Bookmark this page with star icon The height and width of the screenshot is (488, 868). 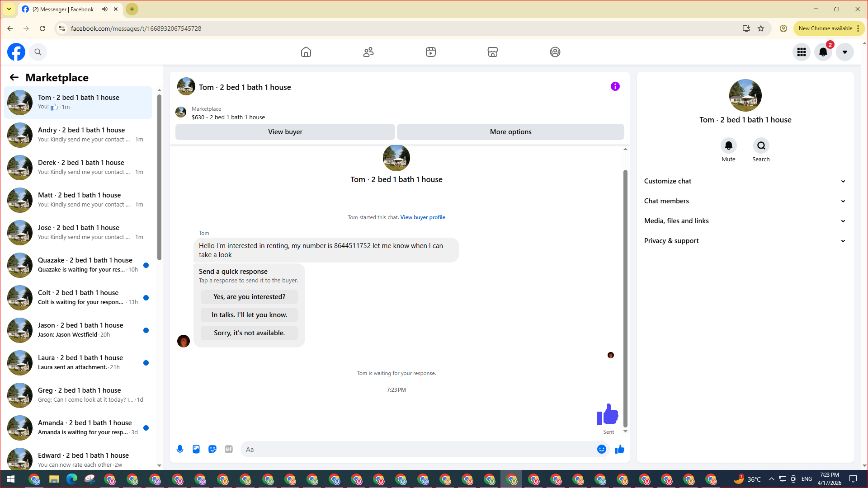(x=761, y=28)
